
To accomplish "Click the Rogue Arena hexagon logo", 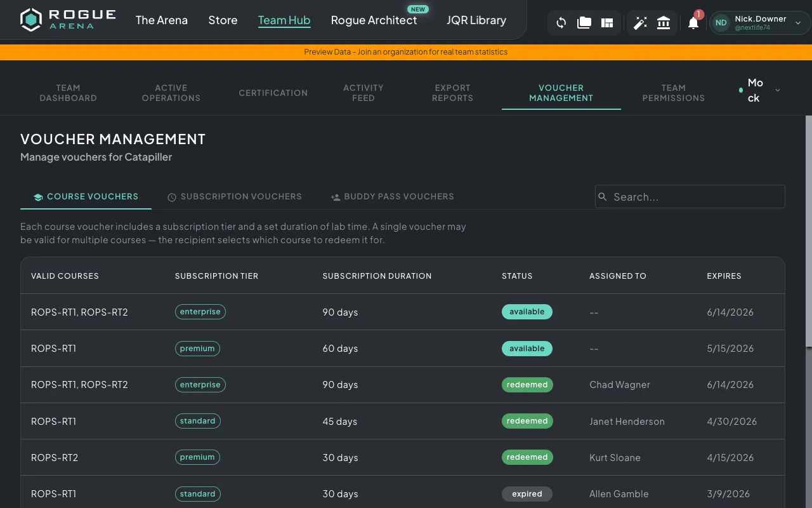I will pyautogui.click(x=30, y=20).
